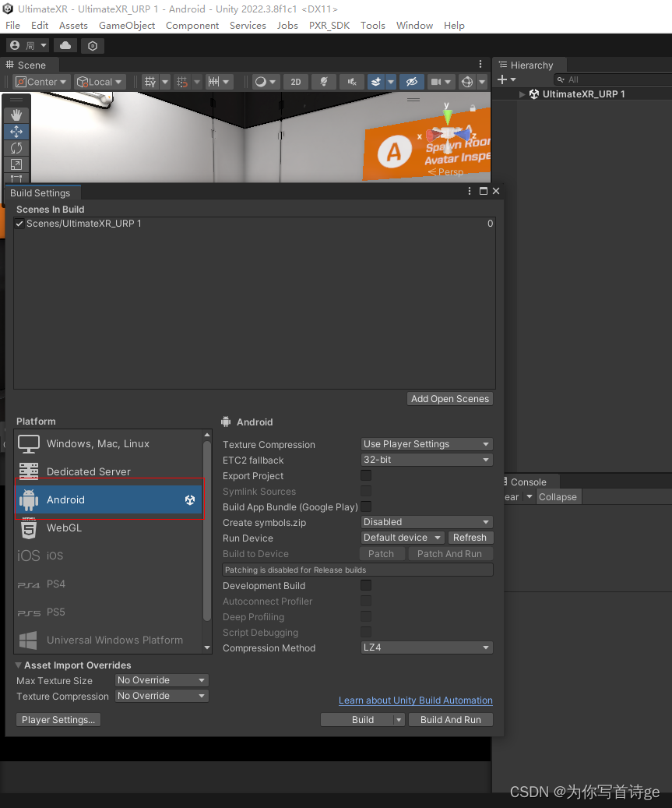
Task: Open Run Device Default device dropdown
Action: coord(402,538)
